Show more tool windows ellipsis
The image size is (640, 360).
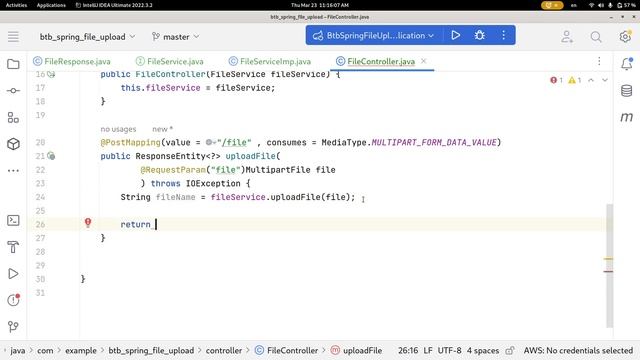point(13,171)
